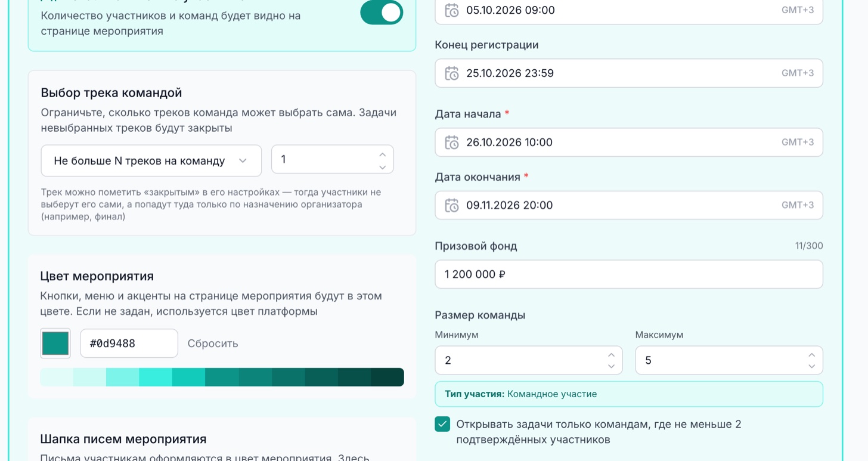Click the 'Шапка писем мероприятия' heading
868x461 pixels.
coord(123,439)
